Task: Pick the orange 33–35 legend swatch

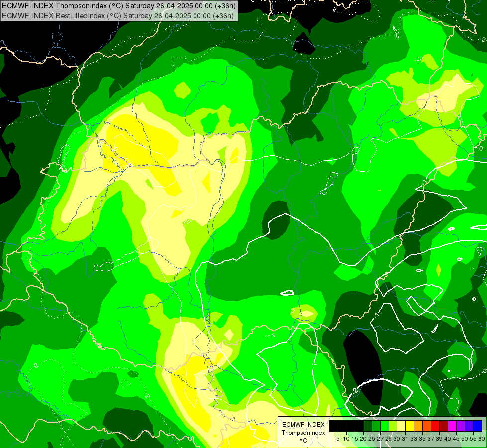Action: [418, 426]
